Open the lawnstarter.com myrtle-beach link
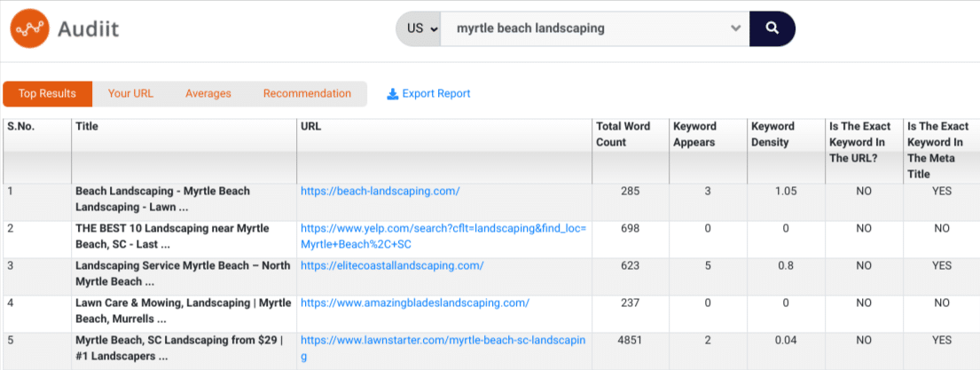This screenshot has width=980, height=370. [443, 348]
